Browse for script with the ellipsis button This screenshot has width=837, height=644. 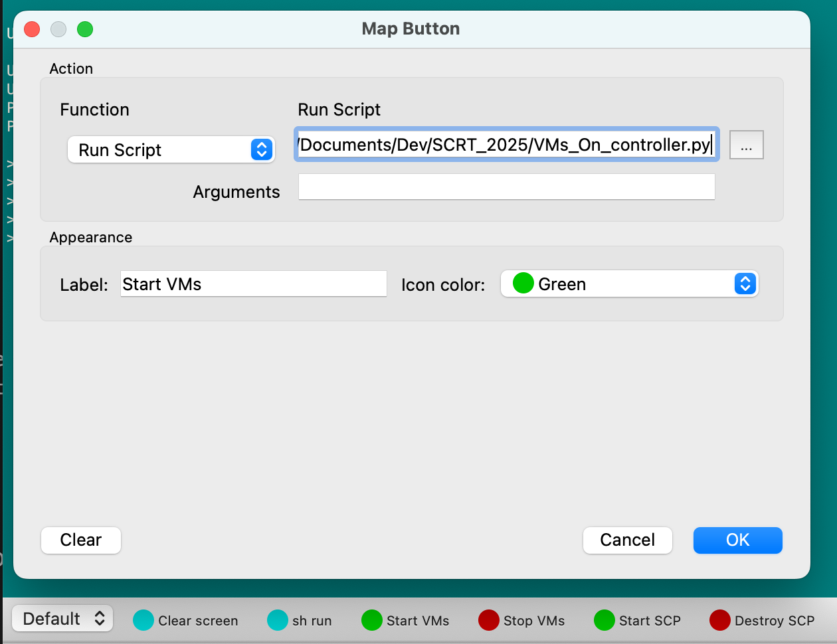pos(746,145)
